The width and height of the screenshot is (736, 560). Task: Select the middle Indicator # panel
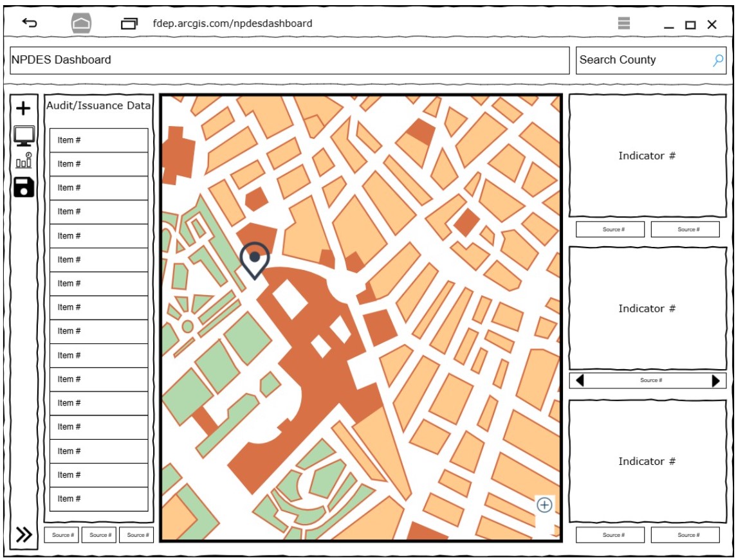click(x=648, y=308)
